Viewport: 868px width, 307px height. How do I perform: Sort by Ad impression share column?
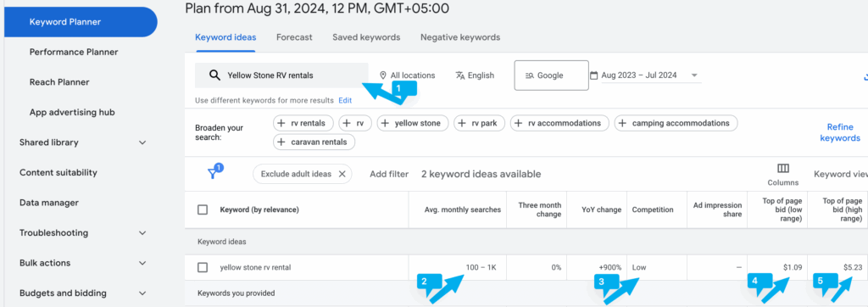click(717, 210)
